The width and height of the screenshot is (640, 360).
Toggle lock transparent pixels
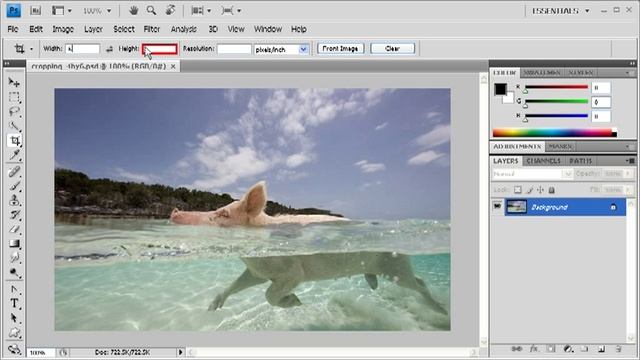(x=518, y=190)
